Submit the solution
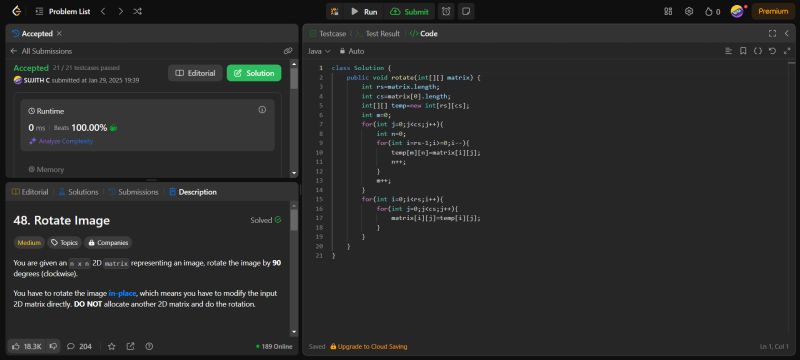 coord(410,11)
